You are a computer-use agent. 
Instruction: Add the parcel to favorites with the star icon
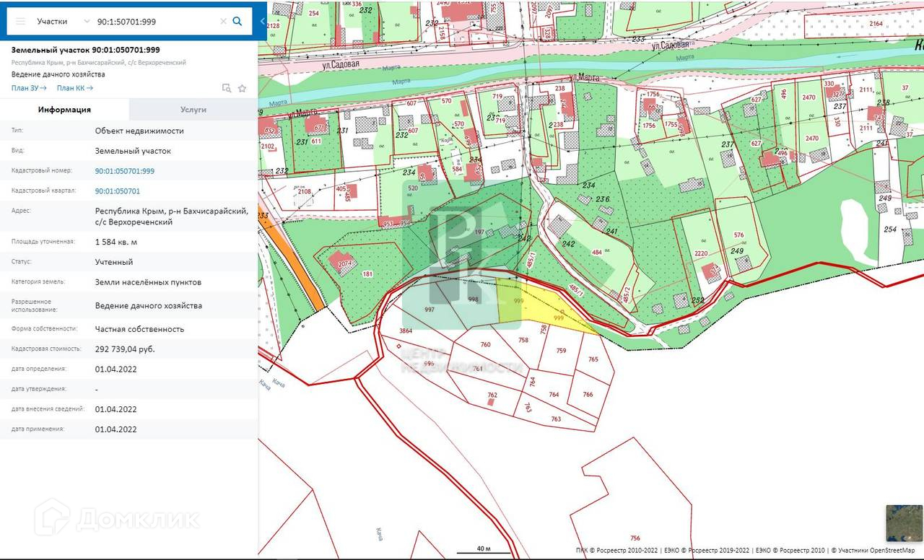(x=243, y=88)
